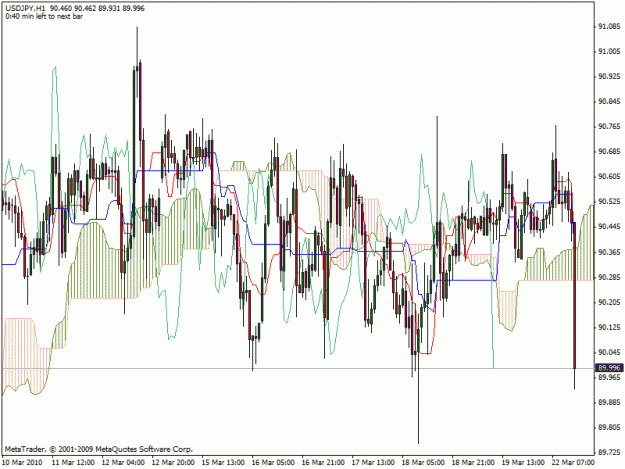
Task: Pick the 90.685 price scale value
Action: tap(609, 152)
